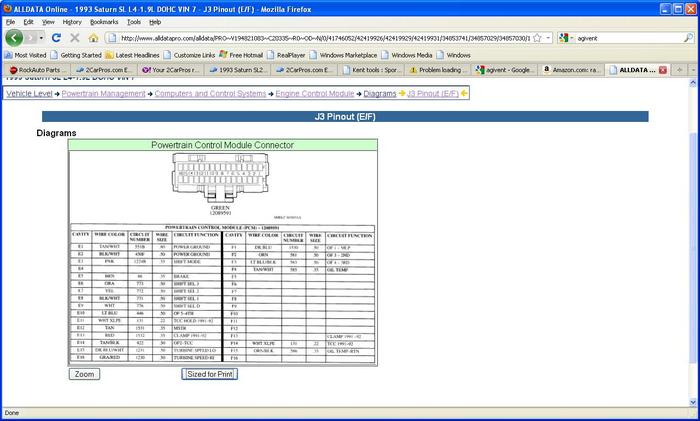Screen dimensions: 700x421
Task: Switch to the agivent - Google tab
Action: coord(504,70)
